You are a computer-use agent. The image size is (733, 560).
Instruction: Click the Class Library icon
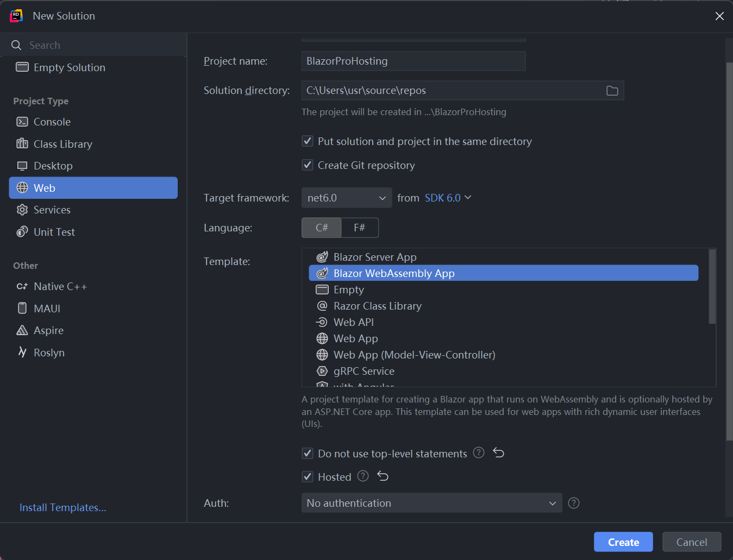click(22, 144)
